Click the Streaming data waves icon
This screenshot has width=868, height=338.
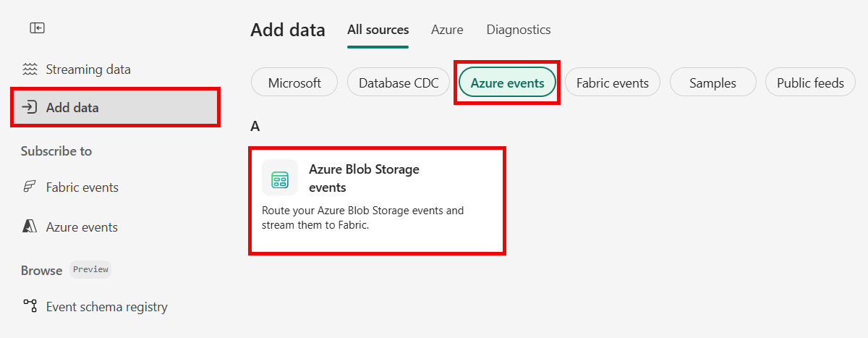pyautogui.click(x=30, y=69)
